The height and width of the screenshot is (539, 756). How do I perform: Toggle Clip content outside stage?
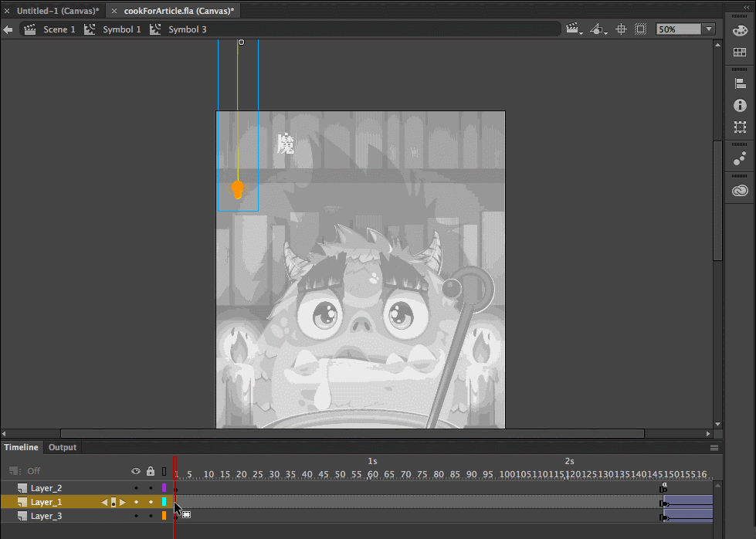tap(641, 29)
